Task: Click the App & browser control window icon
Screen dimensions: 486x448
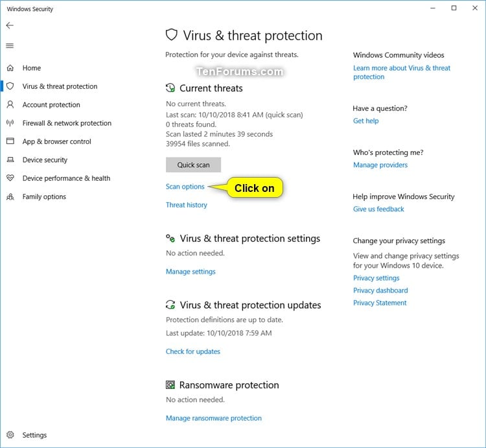Action: coord(10,141)
